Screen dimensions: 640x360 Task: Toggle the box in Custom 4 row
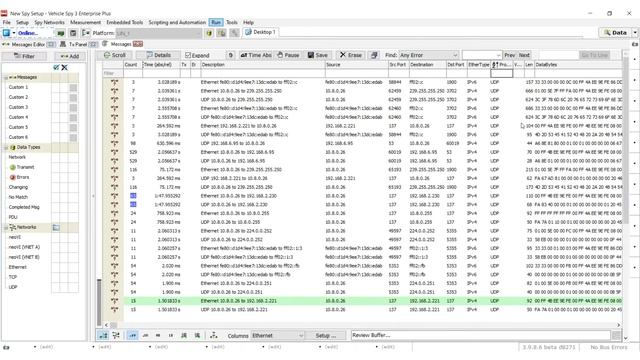(x=73, y=118)
